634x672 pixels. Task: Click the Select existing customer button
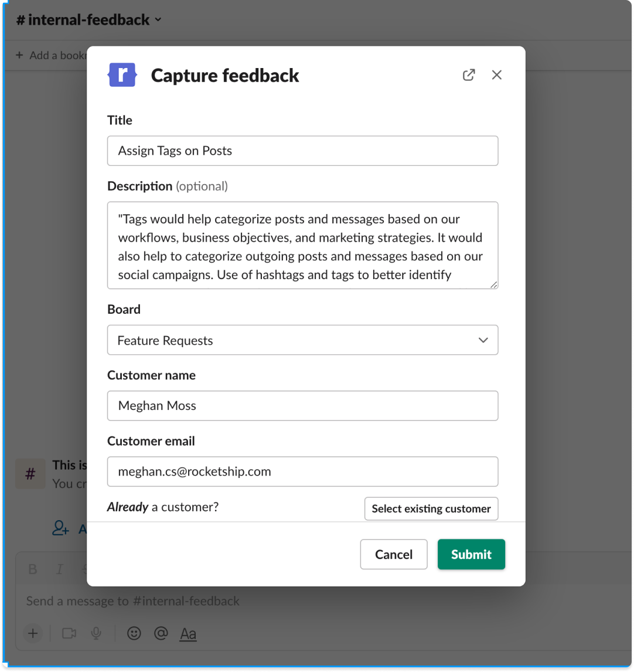[x=431, y=509]
